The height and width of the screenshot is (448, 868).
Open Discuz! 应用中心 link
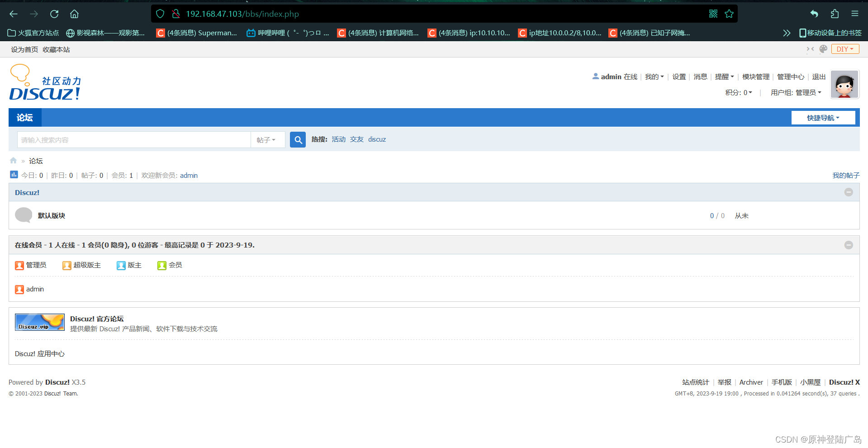pyautogui.click(x=40, y=354)
